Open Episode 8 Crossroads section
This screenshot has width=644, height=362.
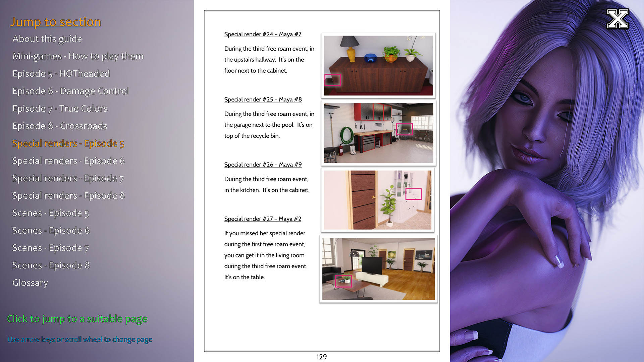[59, 126]
